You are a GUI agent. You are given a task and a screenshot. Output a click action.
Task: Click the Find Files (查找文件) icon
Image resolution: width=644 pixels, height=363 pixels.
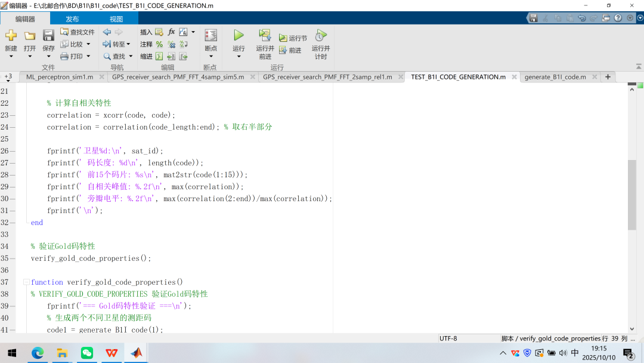pos(64,32)
